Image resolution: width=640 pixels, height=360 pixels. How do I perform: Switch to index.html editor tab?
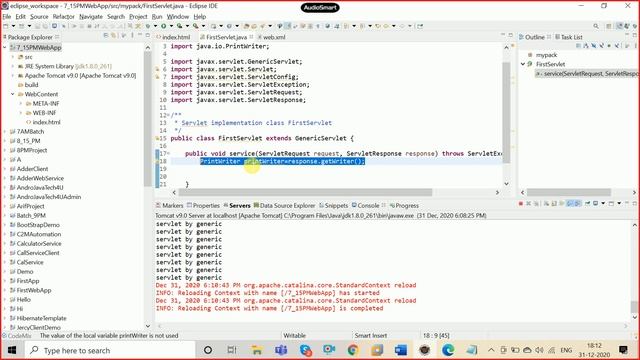(x=173, y=37)
